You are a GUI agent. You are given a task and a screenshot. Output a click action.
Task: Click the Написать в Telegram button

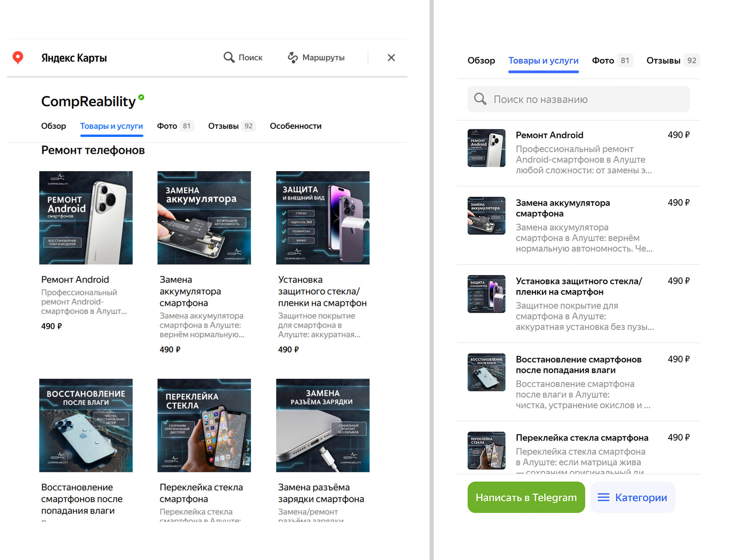tap(526, 497)
